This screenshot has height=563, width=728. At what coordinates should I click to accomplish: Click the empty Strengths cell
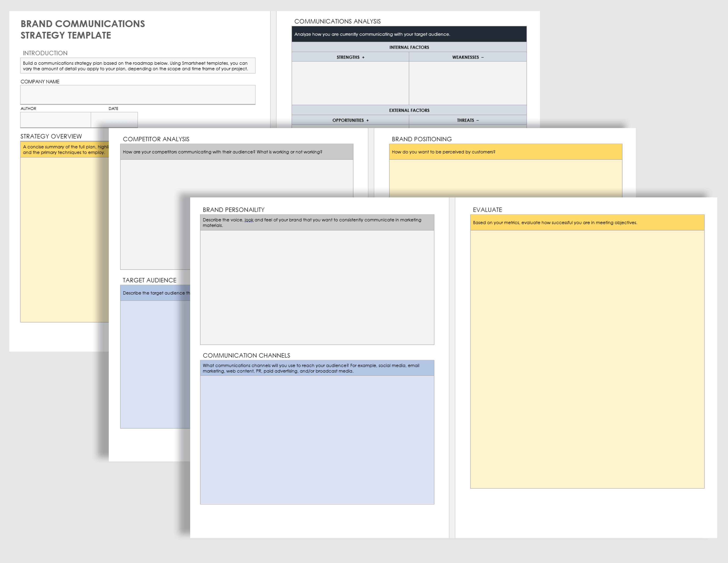coord(350,83)
